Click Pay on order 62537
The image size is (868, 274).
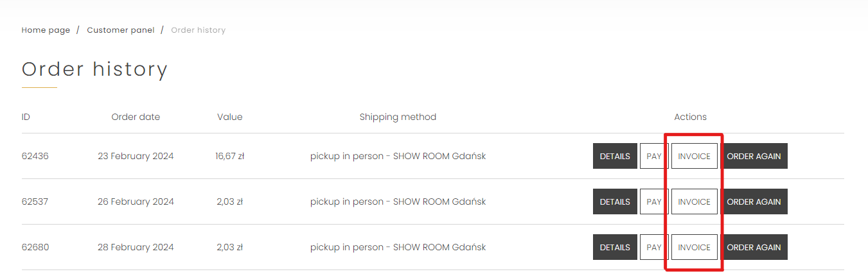coord(654,201)
